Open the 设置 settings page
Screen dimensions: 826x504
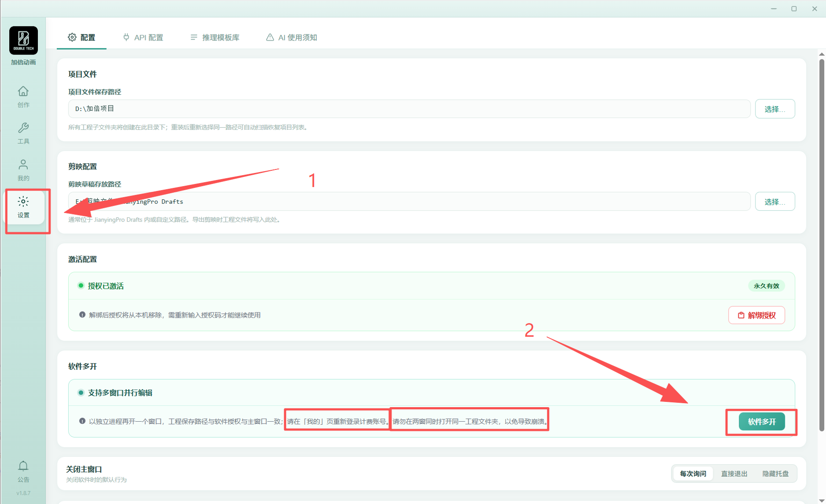tap(23, 207)
